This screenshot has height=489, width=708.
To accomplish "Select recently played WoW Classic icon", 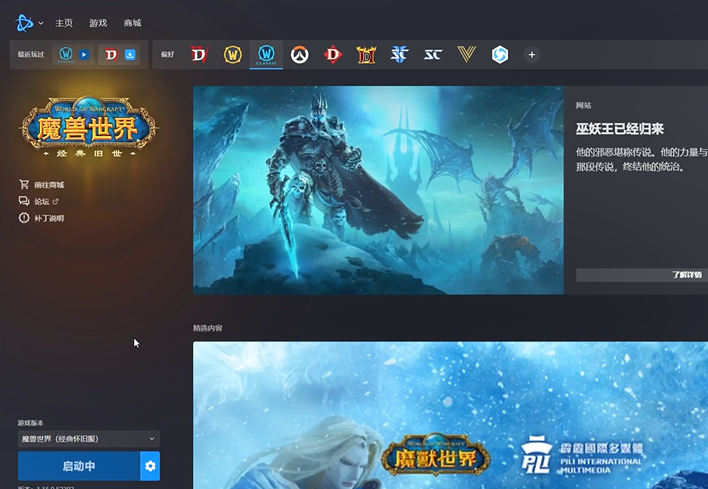I will coord(66,55).
